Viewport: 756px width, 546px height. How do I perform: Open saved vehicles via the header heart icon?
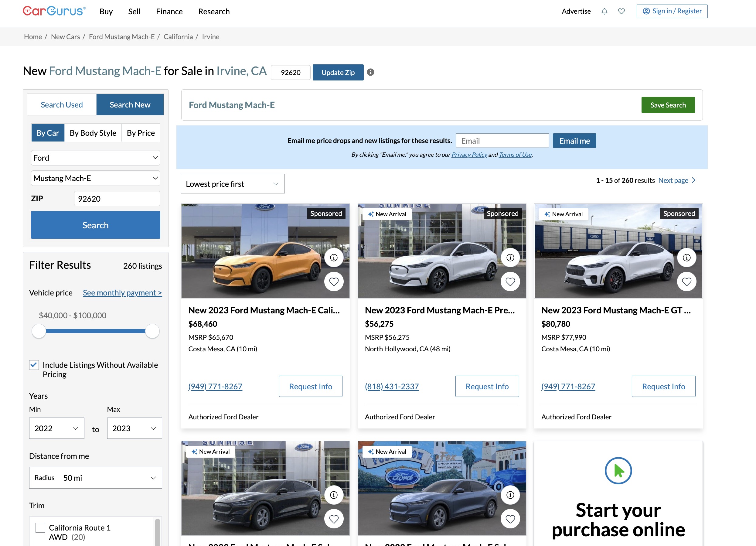(621, 11)
